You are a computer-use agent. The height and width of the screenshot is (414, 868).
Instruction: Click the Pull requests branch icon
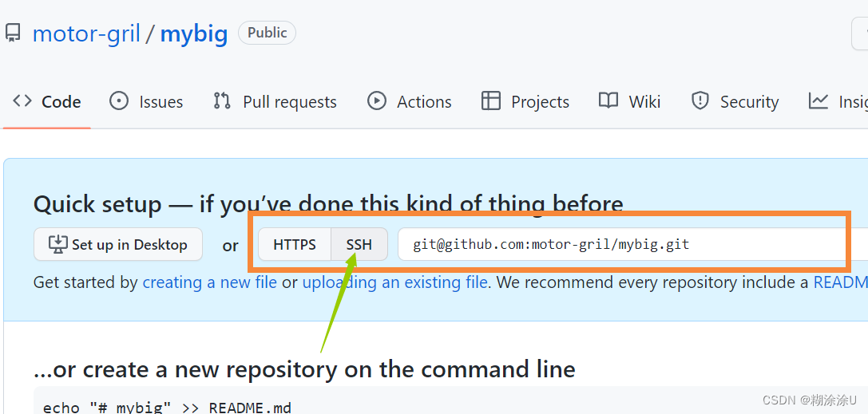tap(222, 101)
